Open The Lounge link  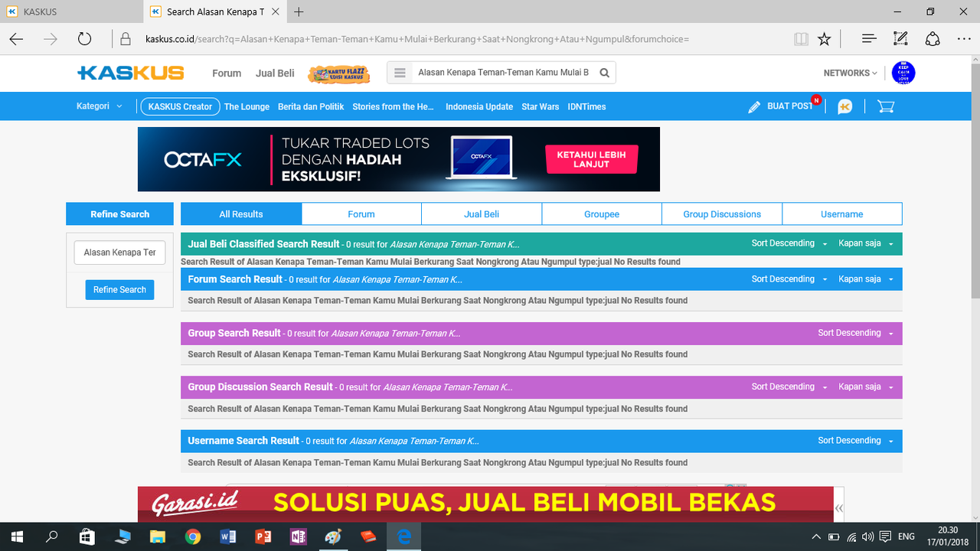(247, 106)
